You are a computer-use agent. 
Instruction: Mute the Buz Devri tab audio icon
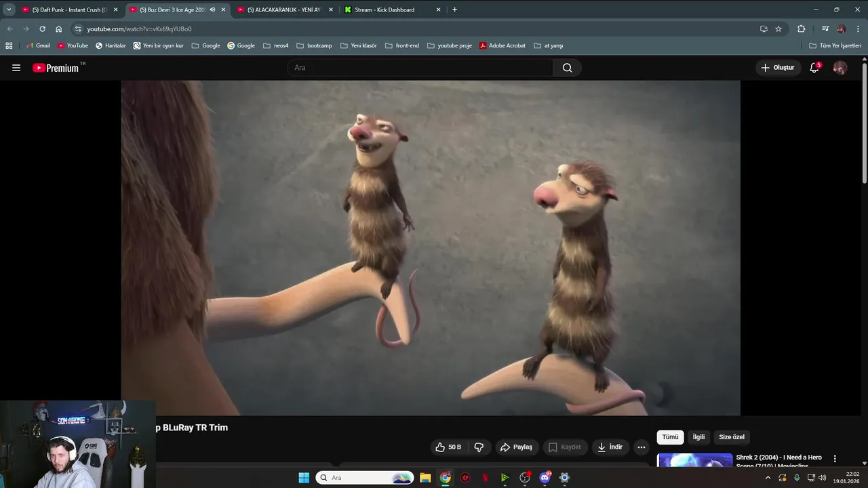click(212, 9)
